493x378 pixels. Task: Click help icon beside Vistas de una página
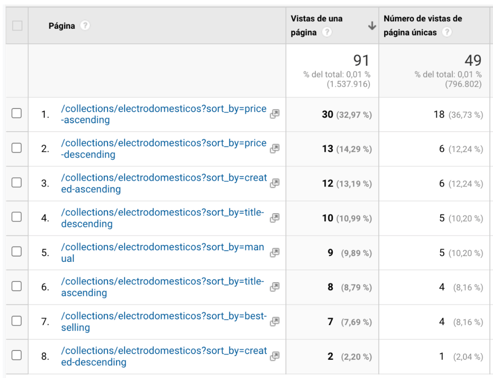coord(327,32)
